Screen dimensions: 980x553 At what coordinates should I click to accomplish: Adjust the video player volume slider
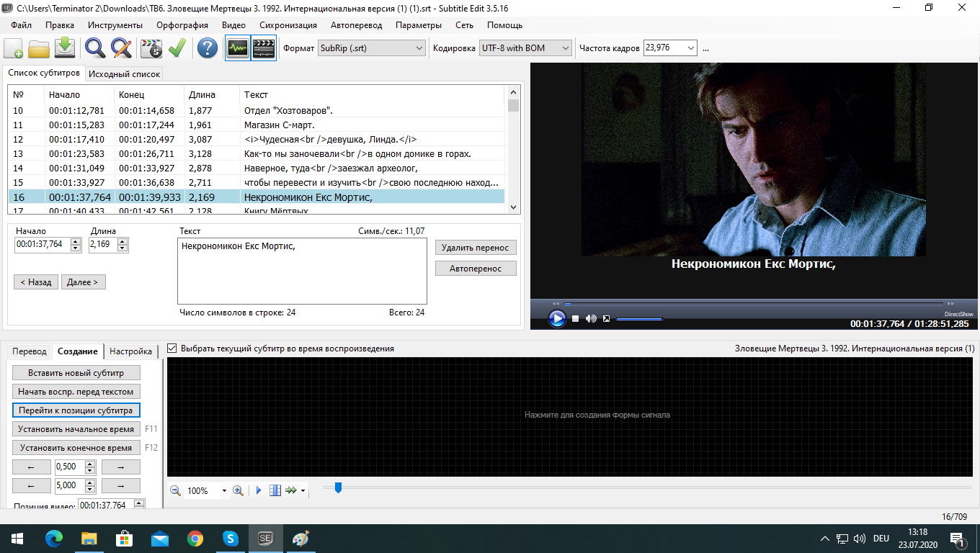tap(639, 319)
